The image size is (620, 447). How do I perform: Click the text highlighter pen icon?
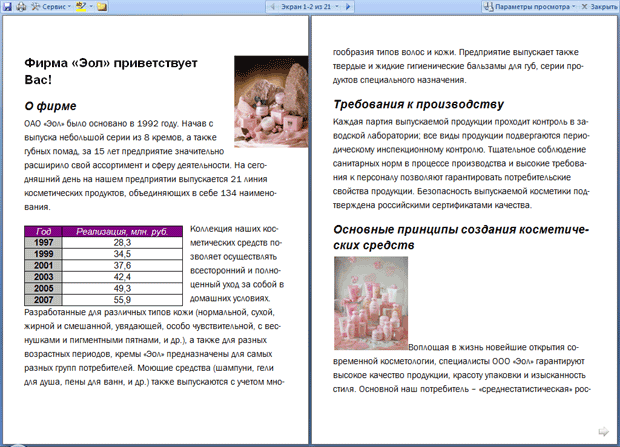[81, 6]
